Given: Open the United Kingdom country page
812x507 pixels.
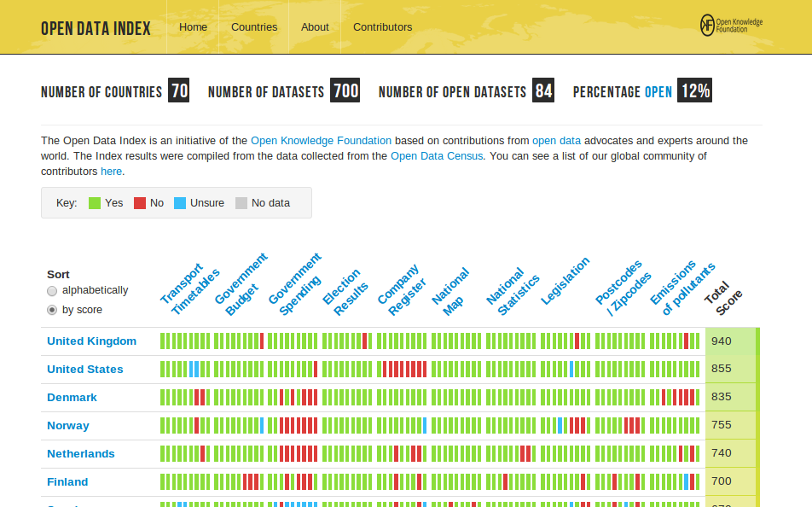Looking at the screenshot, I should [91, 341].
